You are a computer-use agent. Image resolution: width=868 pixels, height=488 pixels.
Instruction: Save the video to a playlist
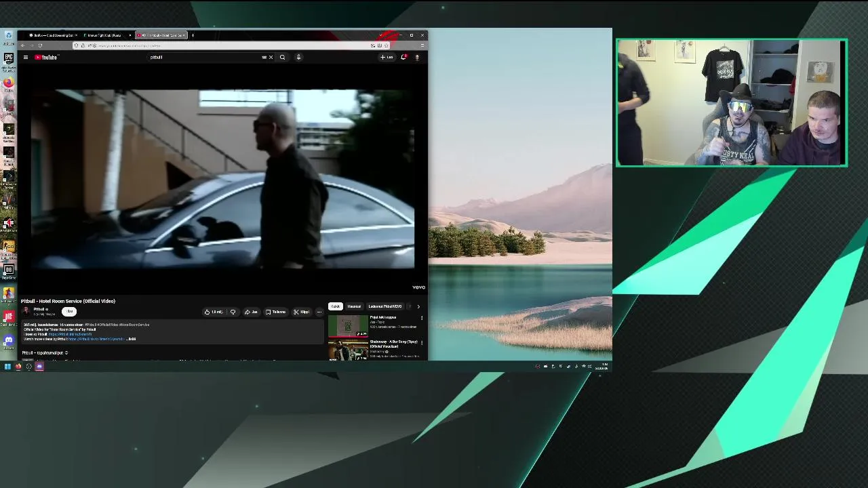275,312
